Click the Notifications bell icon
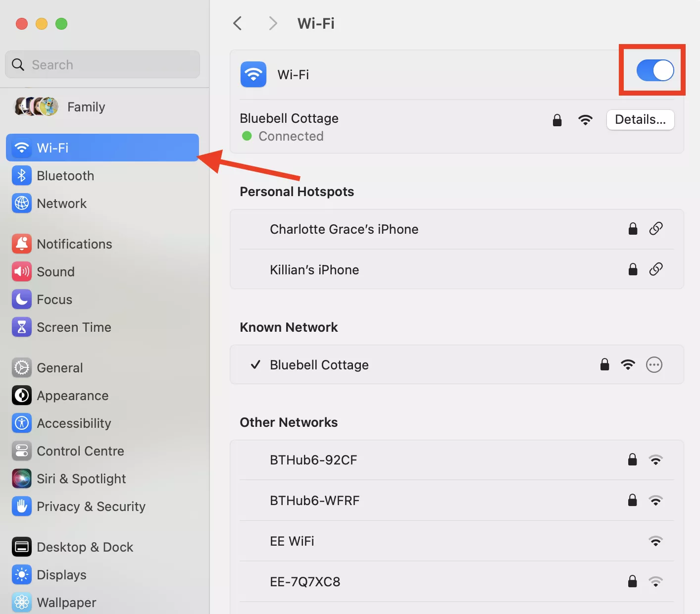 click(22, 244)
